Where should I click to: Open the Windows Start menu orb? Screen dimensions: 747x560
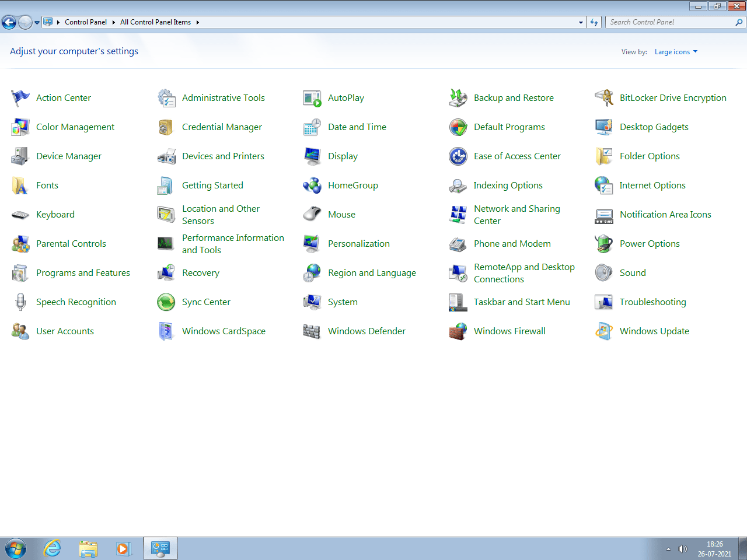16,549
